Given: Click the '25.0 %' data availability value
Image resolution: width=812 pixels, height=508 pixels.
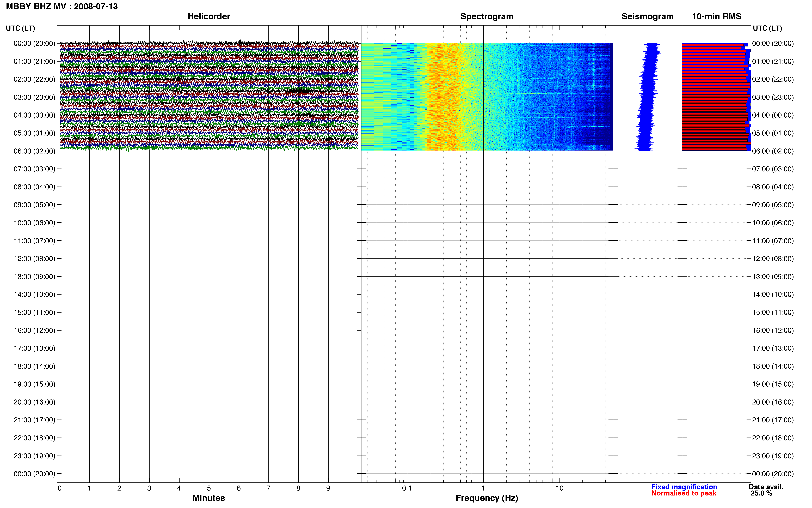Looking at the screenshot, I should click(x=761, y=493).
